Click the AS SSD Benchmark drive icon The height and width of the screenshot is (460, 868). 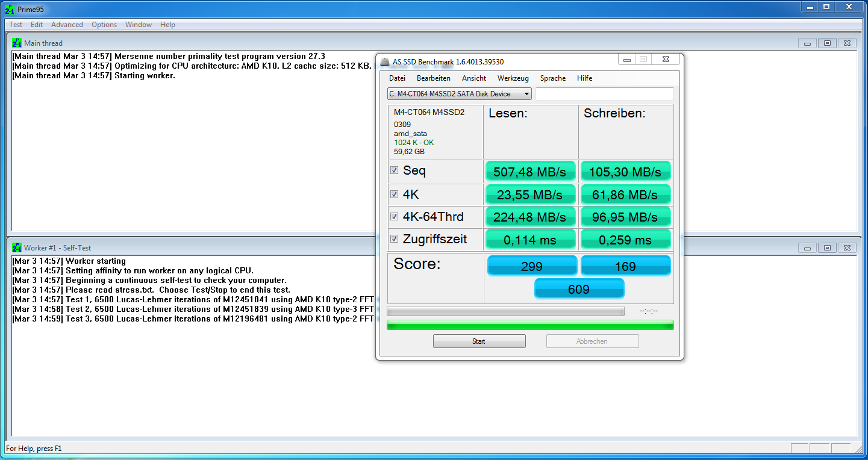pos(385,61)
